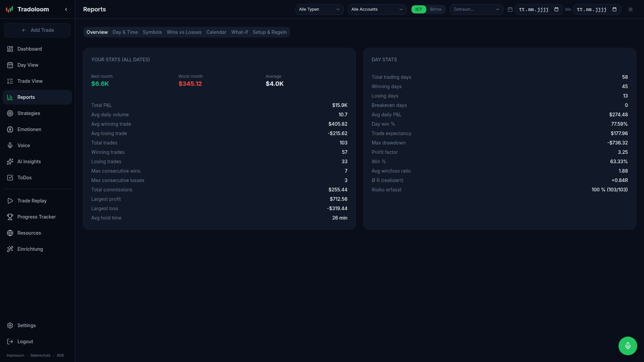644x362 pixels.
Task: Switch to the Day & Time tab
Action: 125,32
